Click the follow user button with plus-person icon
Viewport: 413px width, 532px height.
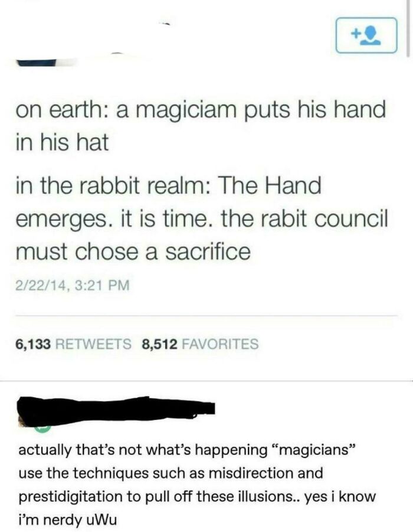pos(366,35)
